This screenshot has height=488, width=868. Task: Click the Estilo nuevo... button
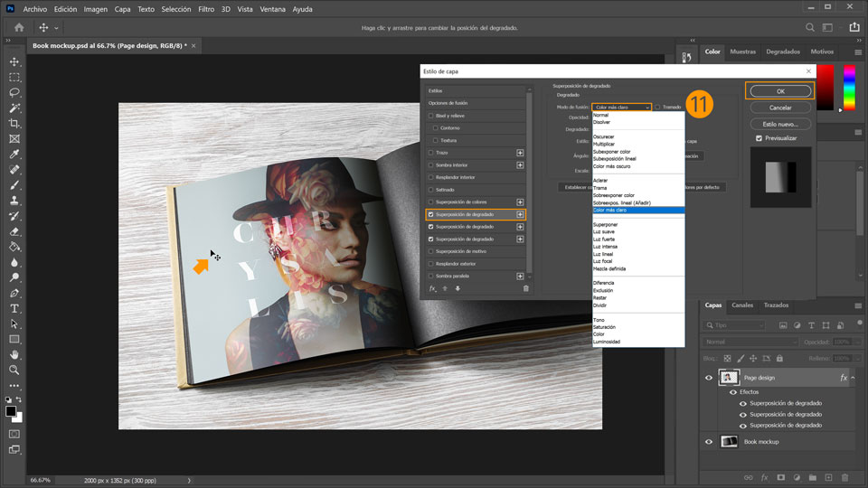coord(780,124)
